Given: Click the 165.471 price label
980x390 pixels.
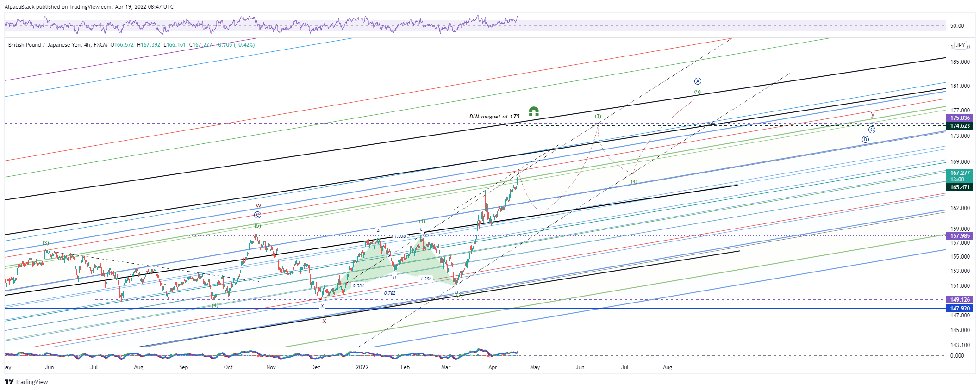Looking at the screenshot, I should click(960, 187).
